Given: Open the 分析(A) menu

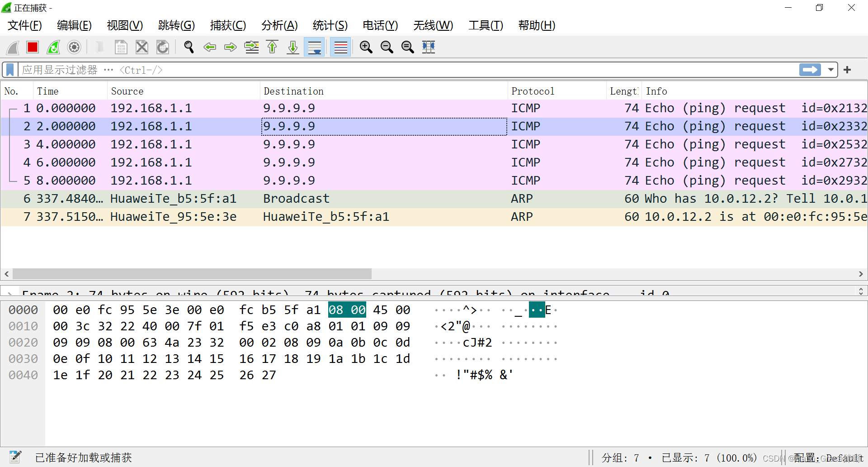Looking at the screenshot, I should click(x=280, y=25).
